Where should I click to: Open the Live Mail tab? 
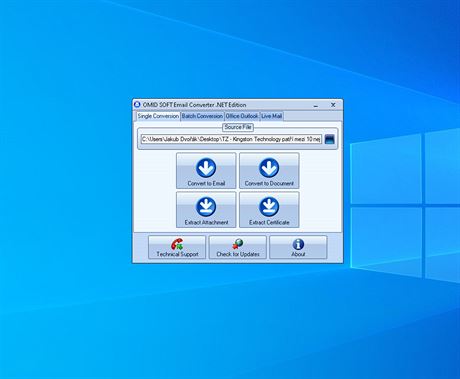pyautogui.click(x=271, y=116)
